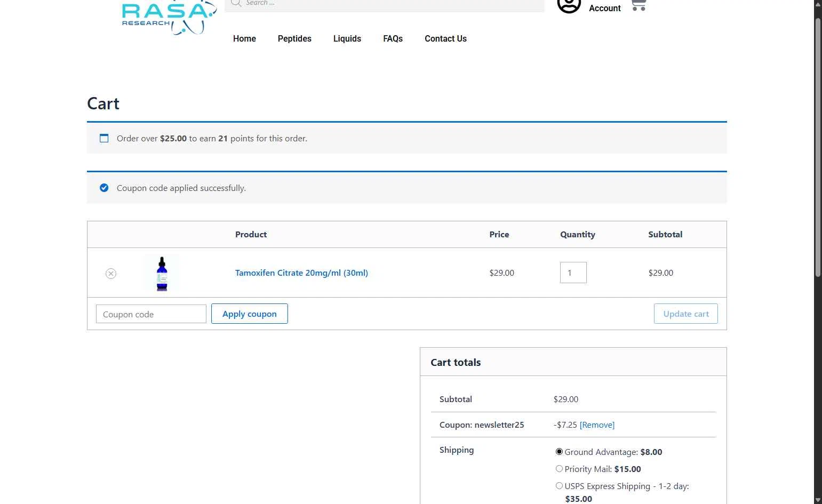Click the Price column header
Screen dimensions: 822x504
point(499,234)
